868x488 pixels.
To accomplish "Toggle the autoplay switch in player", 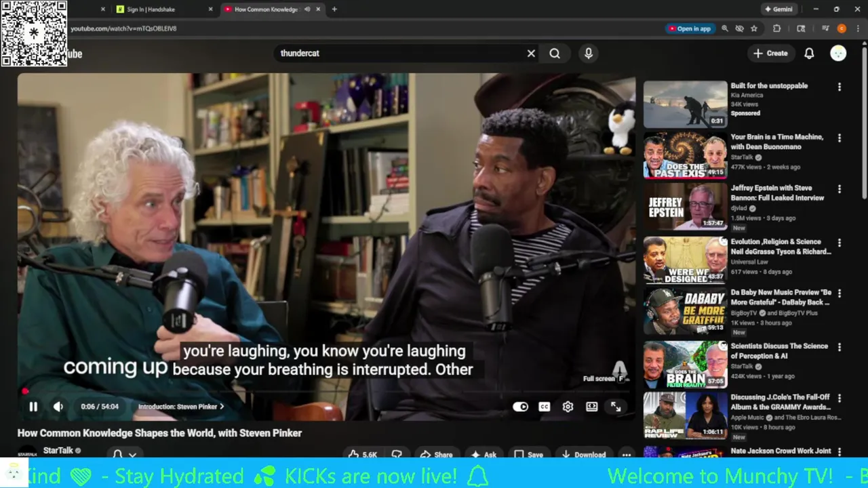I will click(x=520, y=407).
